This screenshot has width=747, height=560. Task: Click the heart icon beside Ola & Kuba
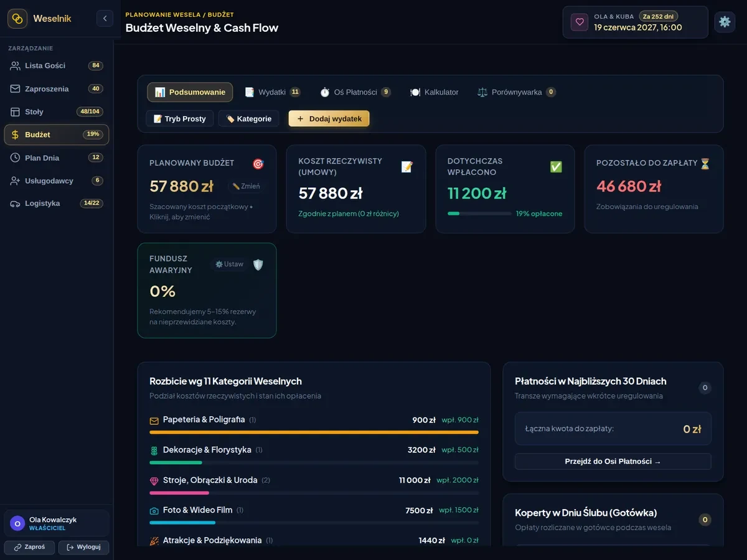point(580,22)
